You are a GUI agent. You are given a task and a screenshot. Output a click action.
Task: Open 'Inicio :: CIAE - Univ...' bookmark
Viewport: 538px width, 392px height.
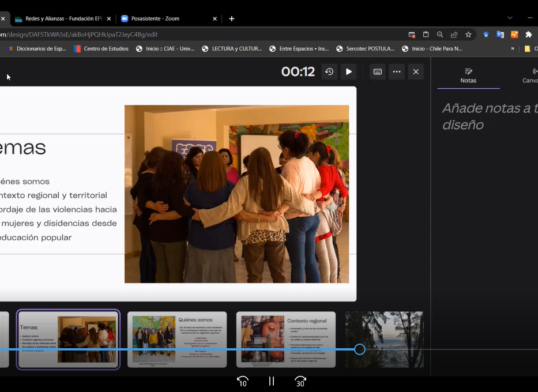(165, 49)
